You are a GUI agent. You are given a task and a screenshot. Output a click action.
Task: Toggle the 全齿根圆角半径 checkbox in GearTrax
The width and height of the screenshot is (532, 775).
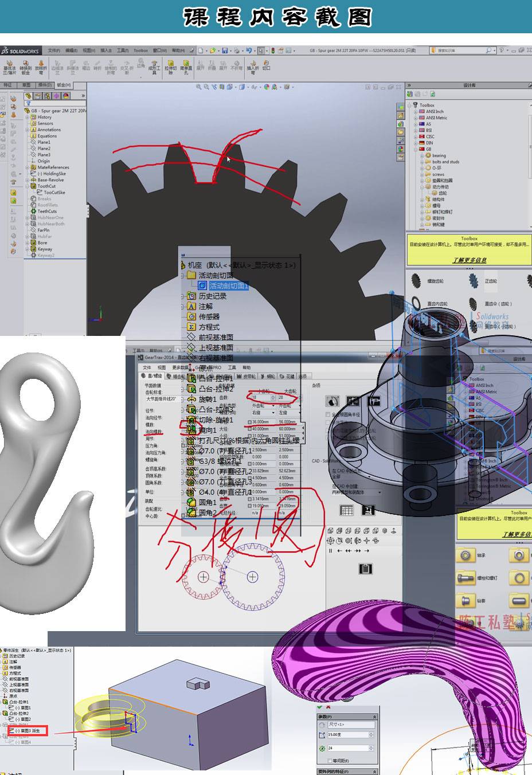(328, 414)
